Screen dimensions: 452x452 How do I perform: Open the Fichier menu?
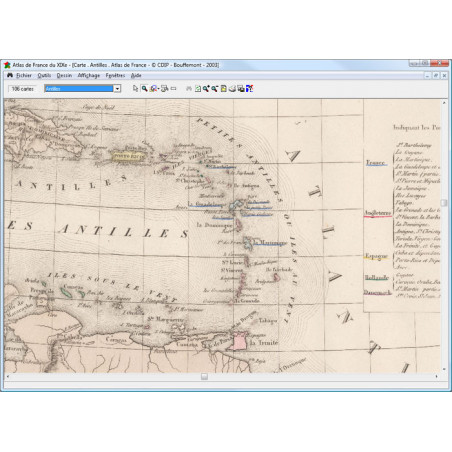coord(24,75)
